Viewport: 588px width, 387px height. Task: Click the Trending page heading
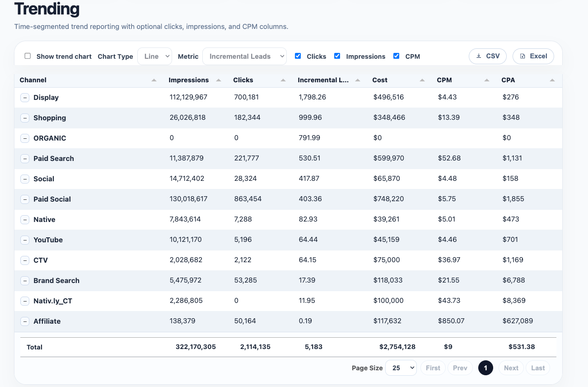[x=47, y=9]
